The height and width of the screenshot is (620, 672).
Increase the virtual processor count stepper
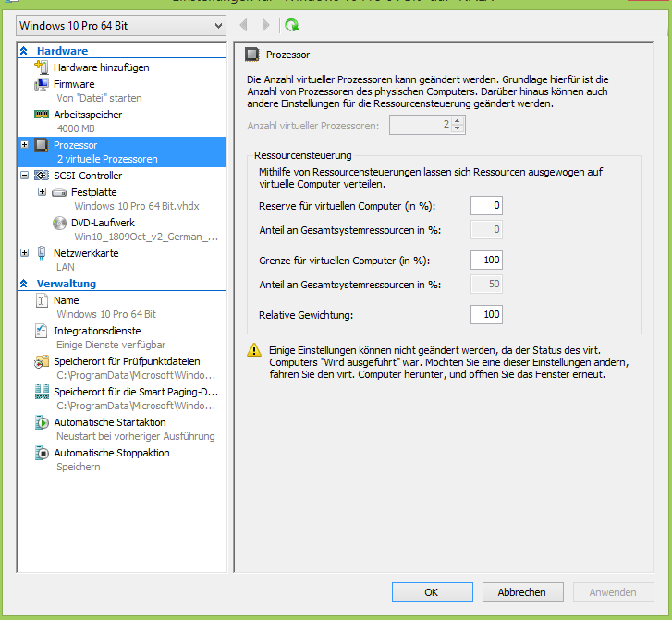[x=458, y=121]
